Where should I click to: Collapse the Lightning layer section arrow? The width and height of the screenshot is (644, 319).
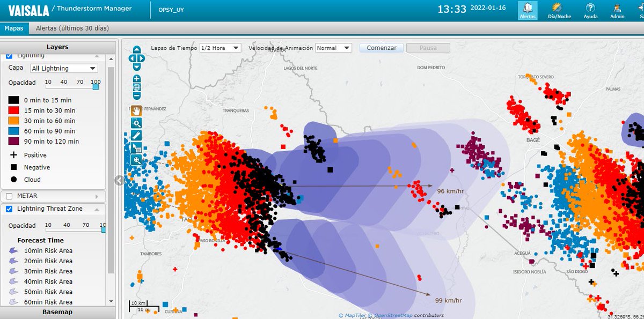click(97, 56)
